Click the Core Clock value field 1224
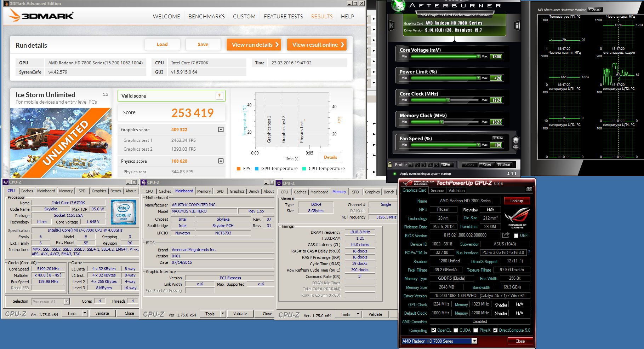Viewport: 644px width, 349px height. click(496, 100)
